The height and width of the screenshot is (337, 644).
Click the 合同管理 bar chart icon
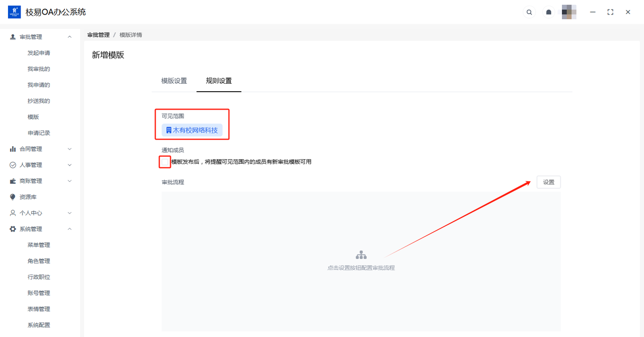(x=13, y=149)
